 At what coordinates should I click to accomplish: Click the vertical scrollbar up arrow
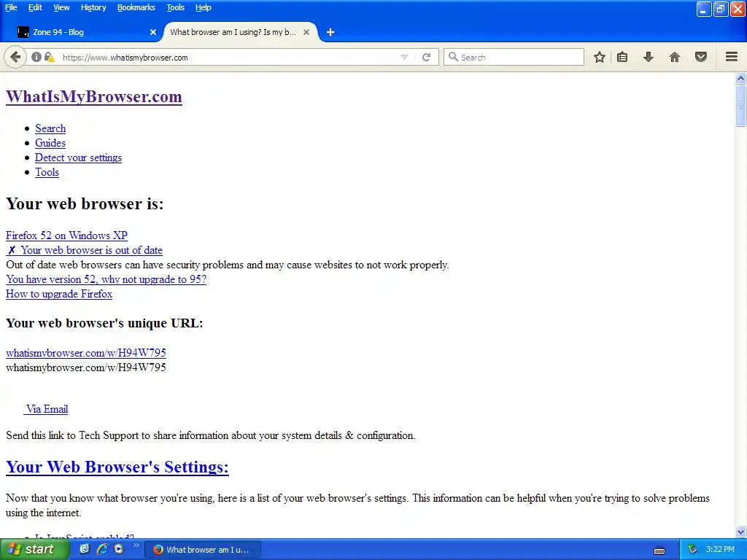[740, 77]
